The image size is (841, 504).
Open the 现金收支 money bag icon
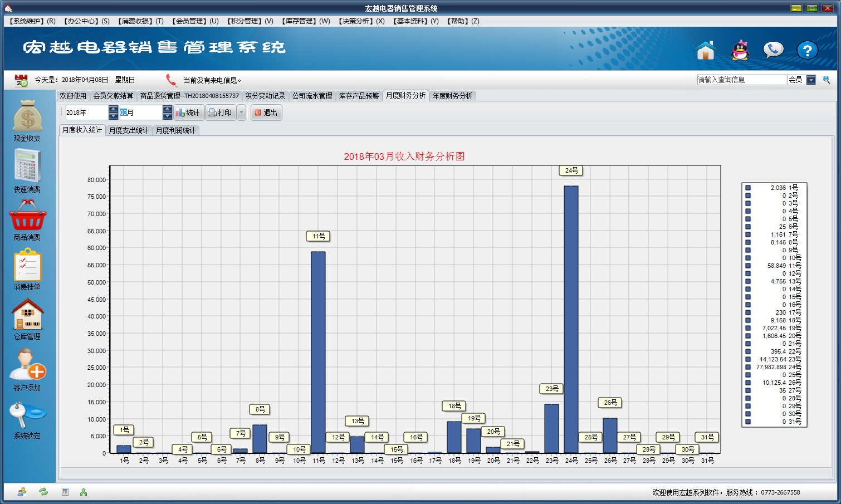pos(27,116)
